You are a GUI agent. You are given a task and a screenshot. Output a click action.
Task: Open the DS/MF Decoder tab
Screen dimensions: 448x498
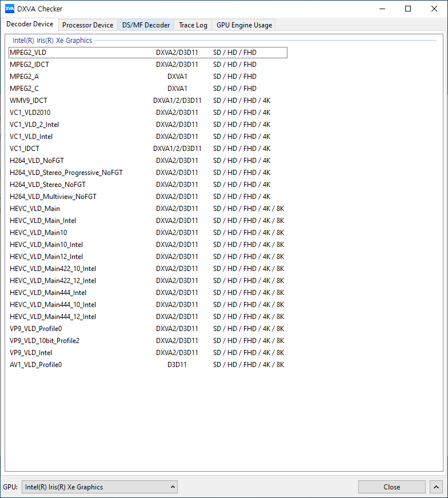click(146, 25)
